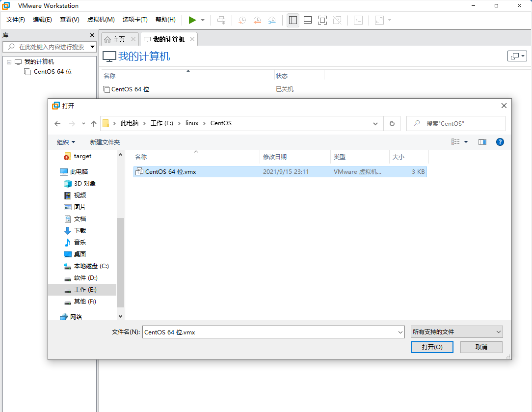Image resolution: width=532 pixels, height=412 pixels.
Task: Click 工作 (E:) in the address breadcrumb
Action: pos(161,123)
